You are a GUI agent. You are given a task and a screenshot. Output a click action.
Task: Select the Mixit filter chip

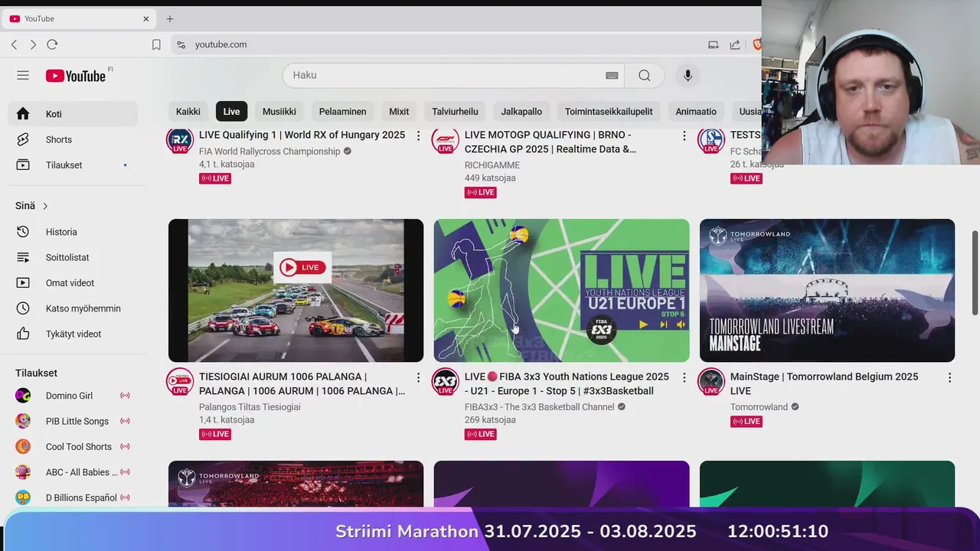coord(399,112)
